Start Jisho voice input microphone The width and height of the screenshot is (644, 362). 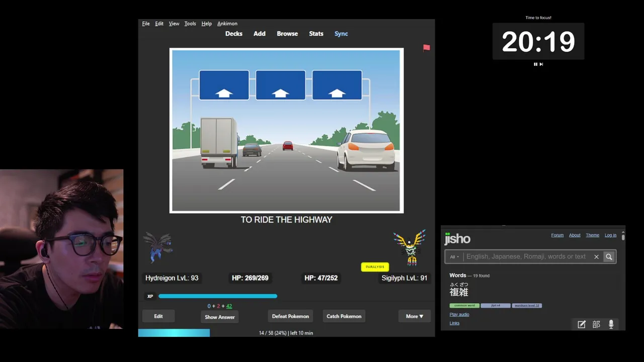pyautogui.click(x=611, y=324)
